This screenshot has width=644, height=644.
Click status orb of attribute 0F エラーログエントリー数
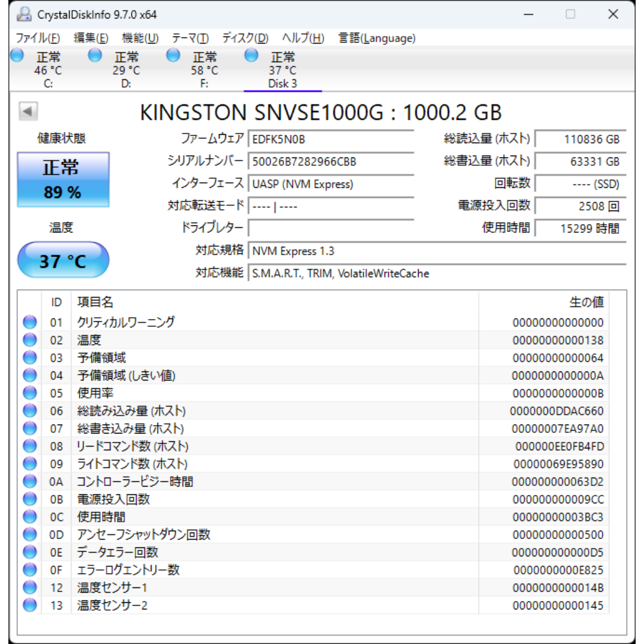pos(30,569)
